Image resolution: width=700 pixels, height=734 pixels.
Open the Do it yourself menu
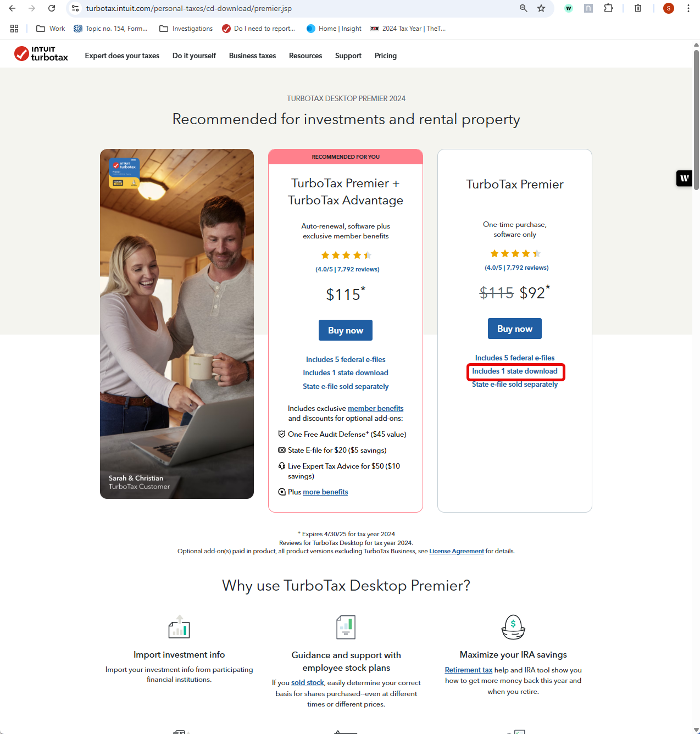(194, 55)
